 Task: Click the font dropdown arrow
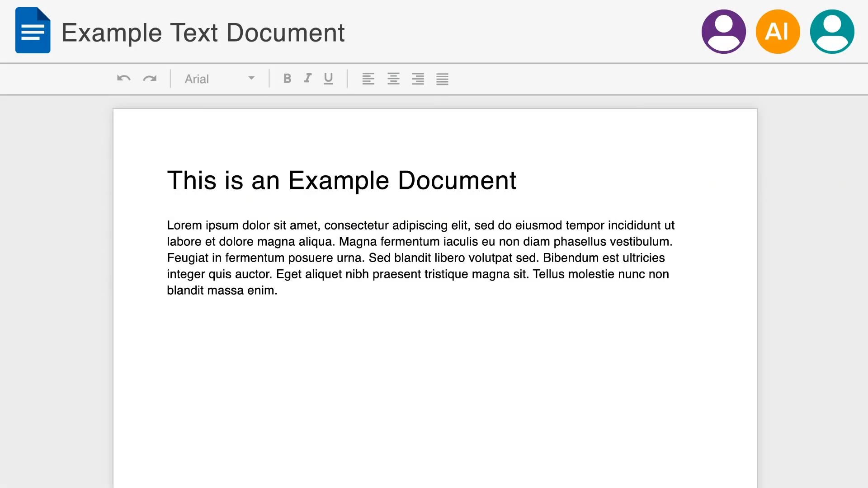tap(251, 78)
